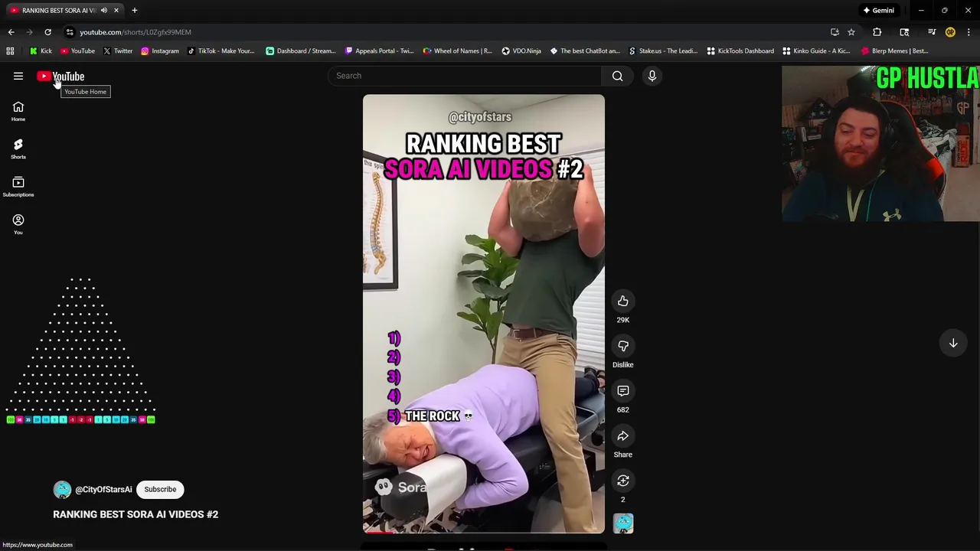Open Subscriptions in the YouTube sidebar
Image resolution: width=980 pixels, height=551 pixels.
click(18, 187)
